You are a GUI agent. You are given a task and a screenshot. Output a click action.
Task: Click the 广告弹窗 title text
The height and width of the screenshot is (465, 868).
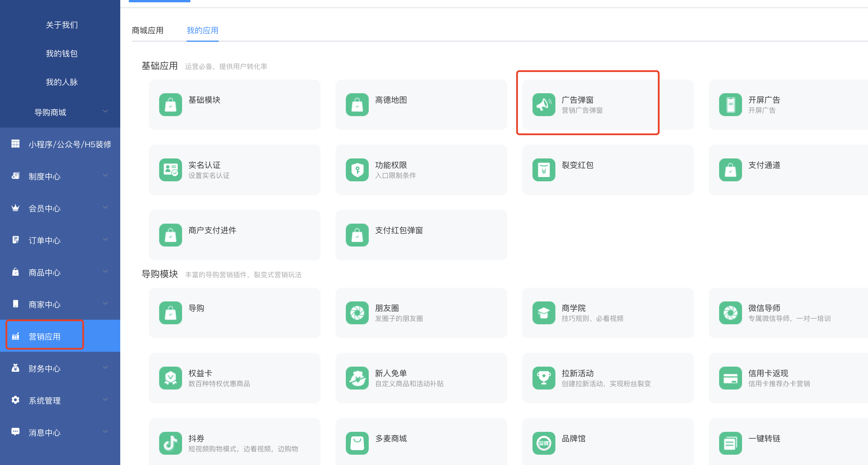point(577,100)
